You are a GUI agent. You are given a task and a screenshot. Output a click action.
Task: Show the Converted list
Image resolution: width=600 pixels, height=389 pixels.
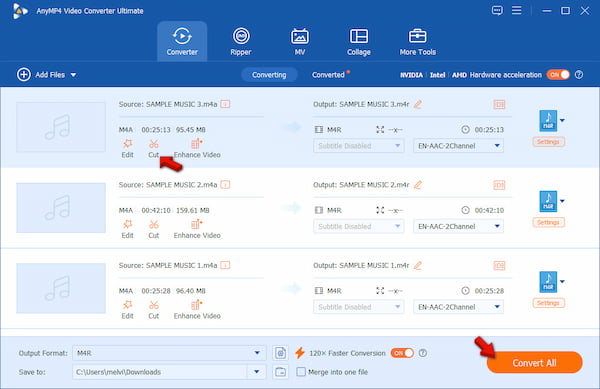click(x=328, y=75)
